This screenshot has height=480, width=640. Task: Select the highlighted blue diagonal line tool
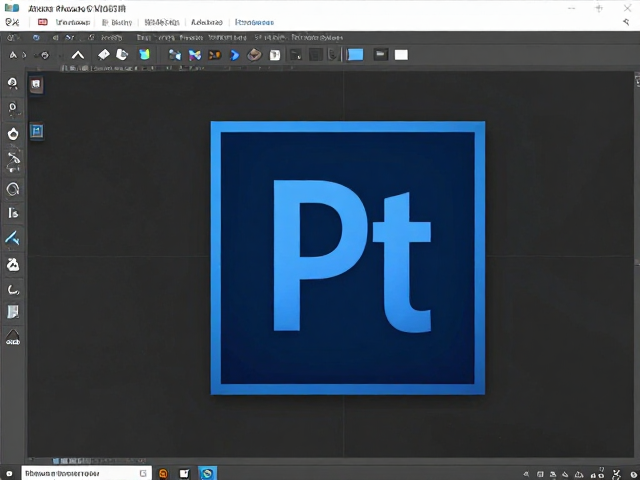click(x=12, y=238)
